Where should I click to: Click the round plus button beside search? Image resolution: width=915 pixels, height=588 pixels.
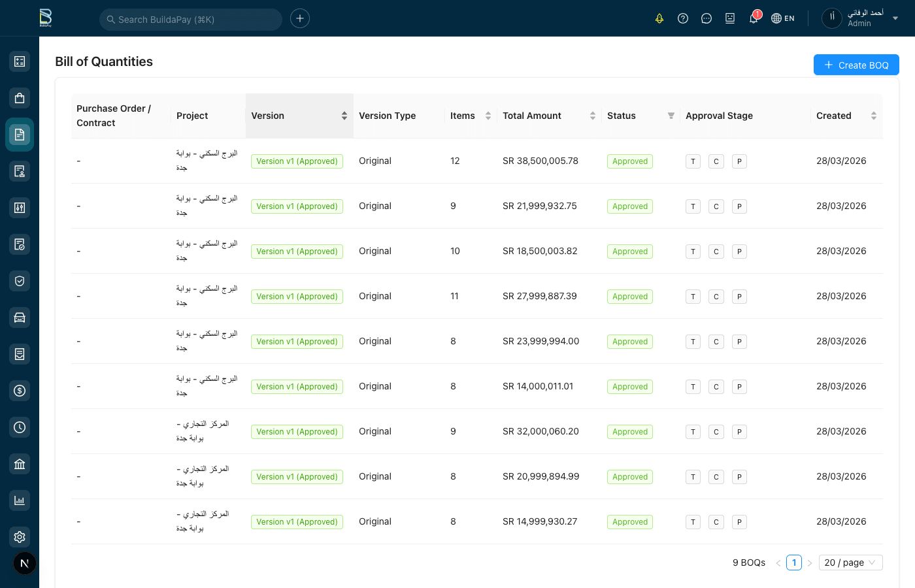click(x=300, y=18)
